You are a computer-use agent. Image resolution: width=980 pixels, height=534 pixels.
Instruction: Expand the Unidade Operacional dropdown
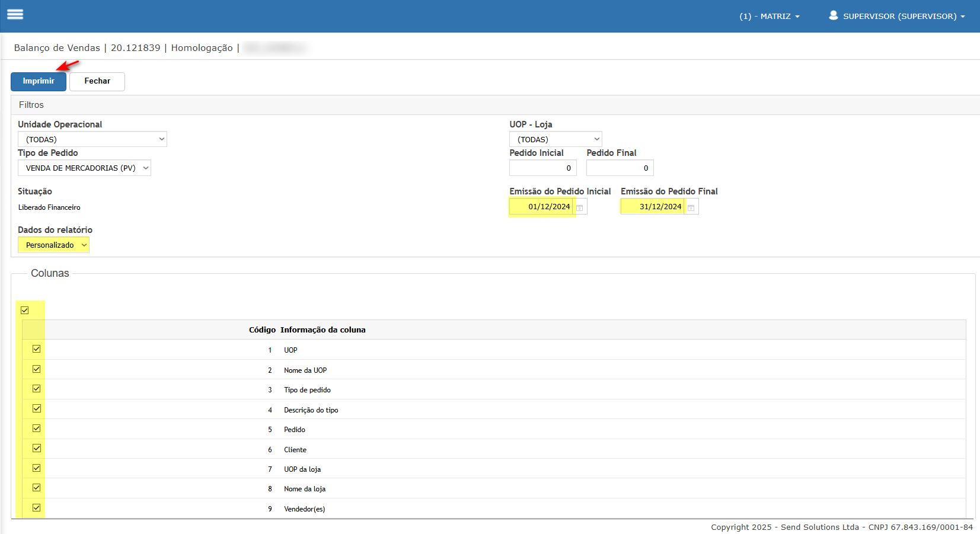92,139
